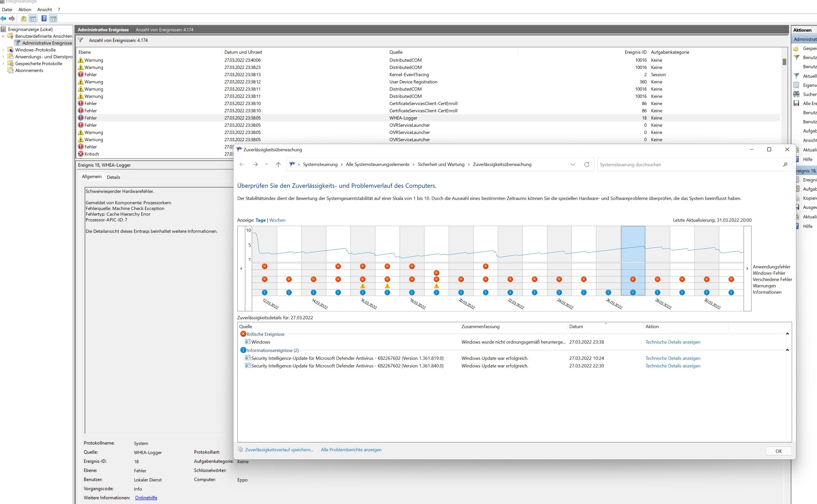This screenshot has width=817, height=504.
Task: Select the Kernel-EventTracing Fehler row
Action: point(428,75)
